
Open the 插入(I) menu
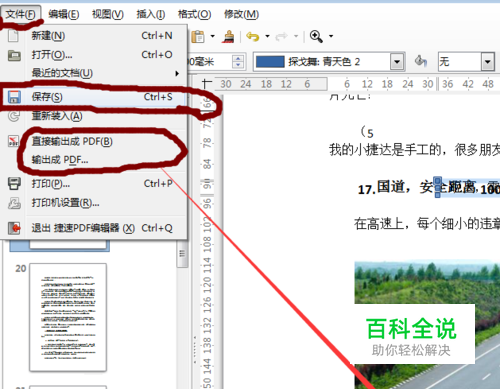pos(151,14)
